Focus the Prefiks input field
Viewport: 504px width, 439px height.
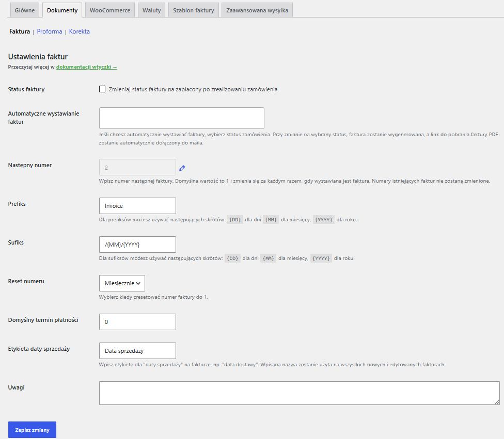coord(137,206)
